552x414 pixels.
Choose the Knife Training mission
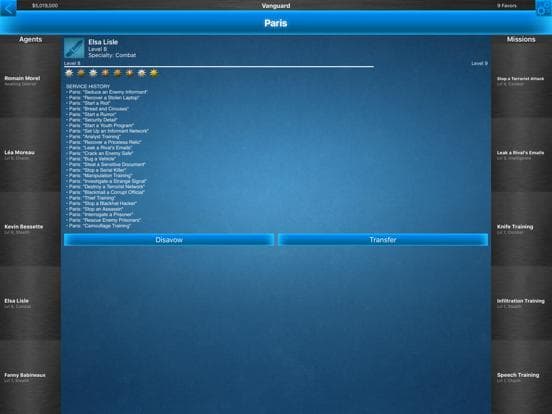[x=522, y=229]
